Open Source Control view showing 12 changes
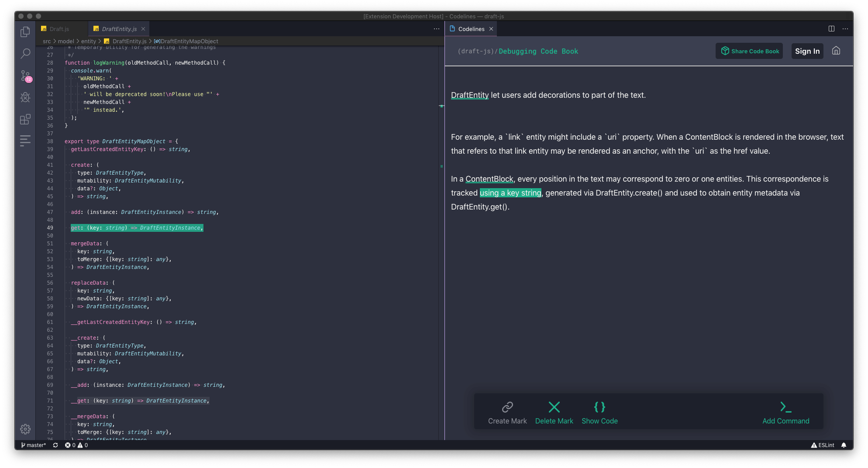This screenshot has width=868, height=468. tap(25, 76)
